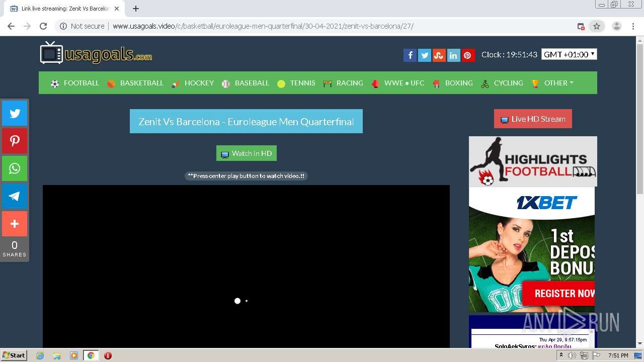The width and height of the screenshot is (644, 362).
Task: Click the Live HD Stream button
Action: pos(533,119)
